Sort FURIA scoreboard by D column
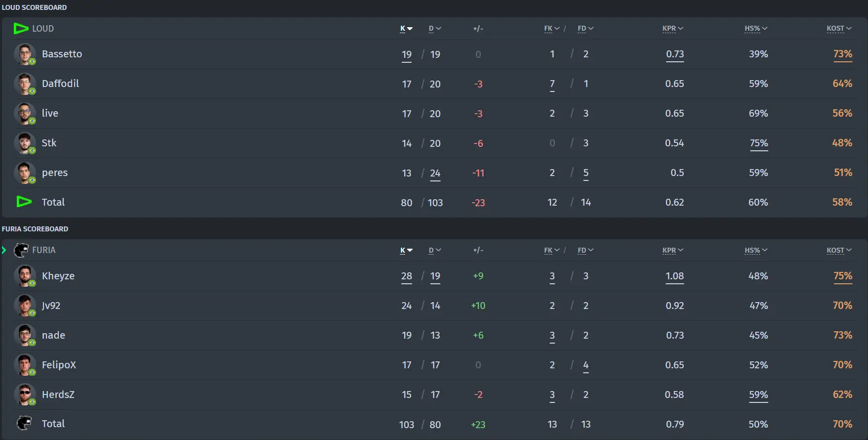 [x=435, y=250]
